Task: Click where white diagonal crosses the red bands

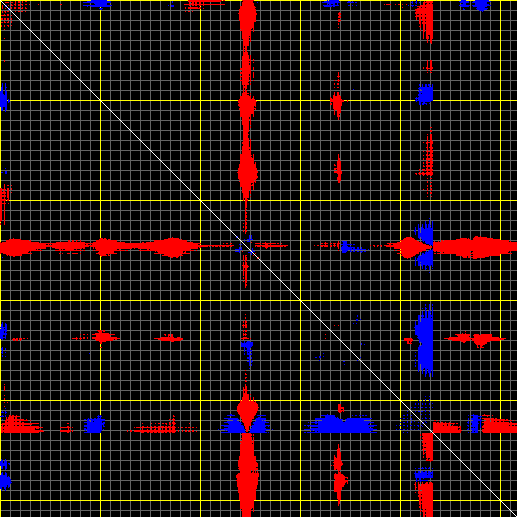Action: point(247,247)
